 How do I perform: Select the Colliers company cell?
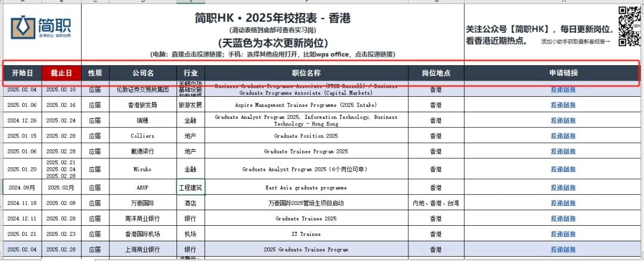143,136
